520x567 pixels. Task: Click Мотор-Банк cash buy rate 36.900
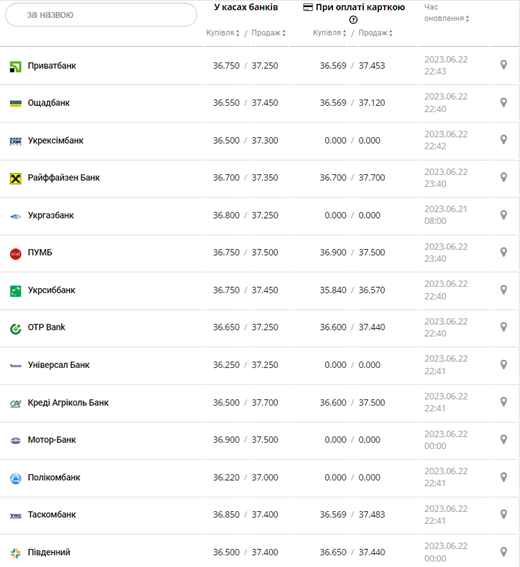226,440
